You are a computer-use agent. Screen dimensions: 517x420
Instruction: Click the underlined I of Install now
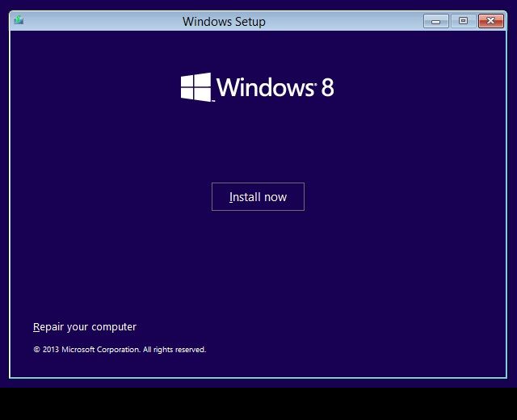231,197
